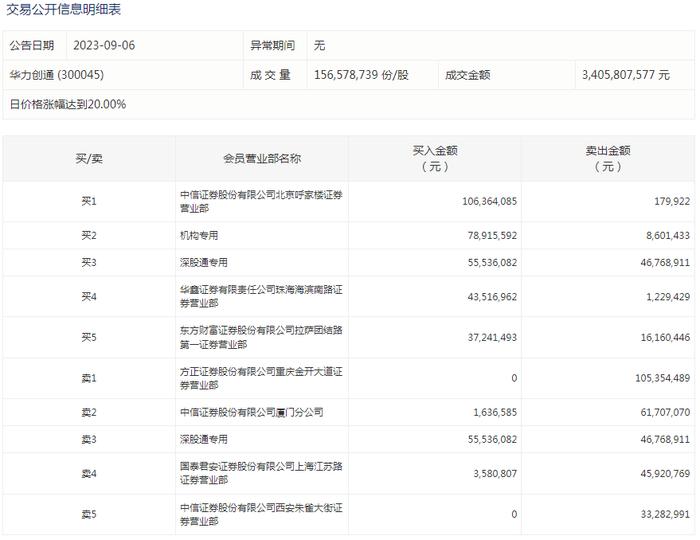
Task: Click the text 日价格涨幅达到20.00%
Action: click(x=68, y=104)
